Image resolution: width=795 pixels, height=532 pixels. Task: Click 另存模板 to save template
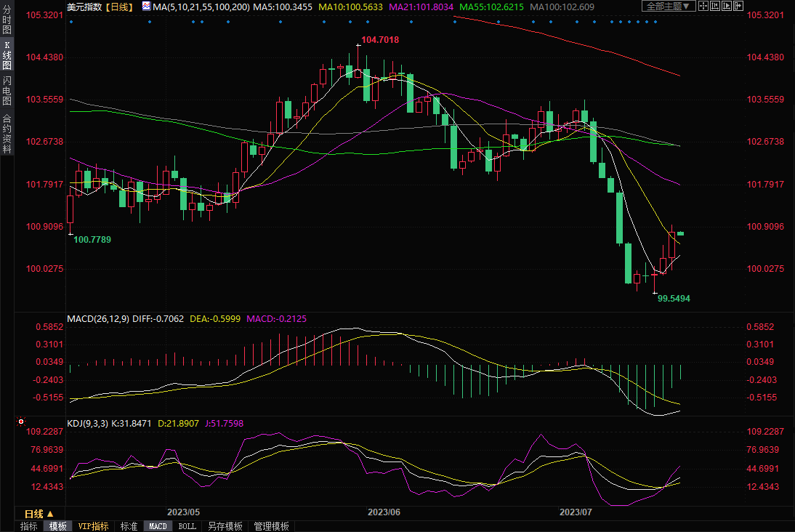pos(225,526)
